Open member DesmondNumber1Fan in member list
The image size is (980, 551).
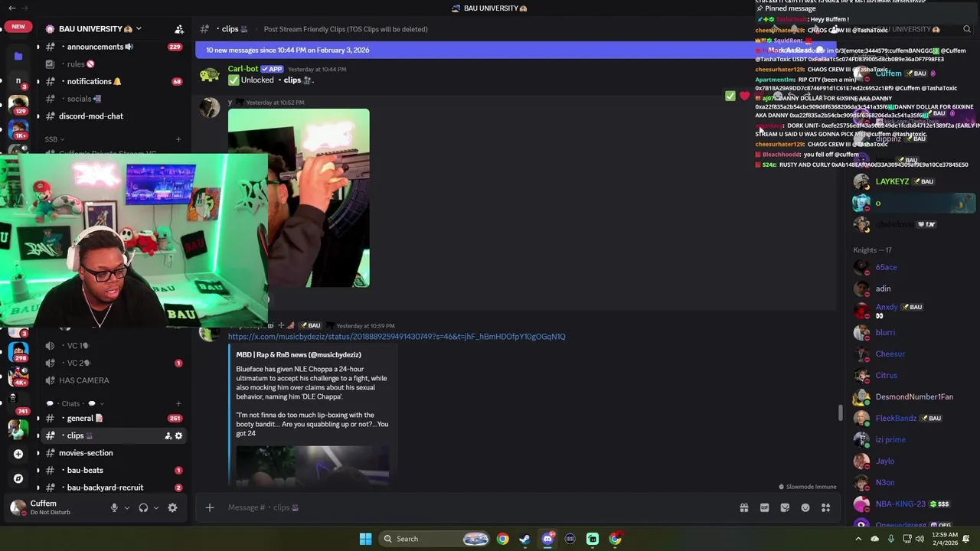(x=914, y=397)
